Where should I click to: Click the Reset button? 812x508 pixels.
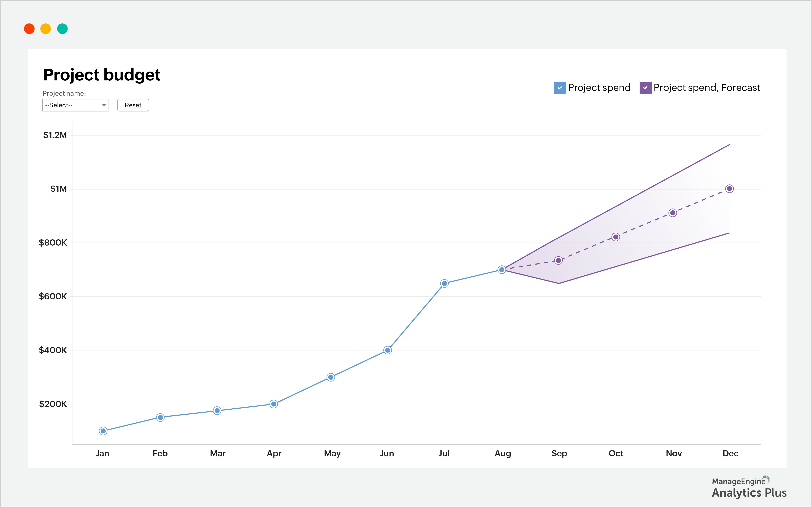pos(133,105)
